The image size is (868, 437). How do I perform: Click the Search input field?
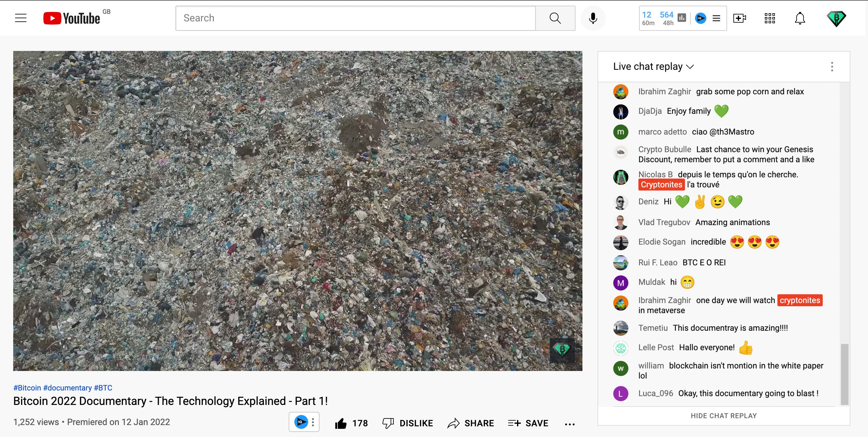pos(355,18)
